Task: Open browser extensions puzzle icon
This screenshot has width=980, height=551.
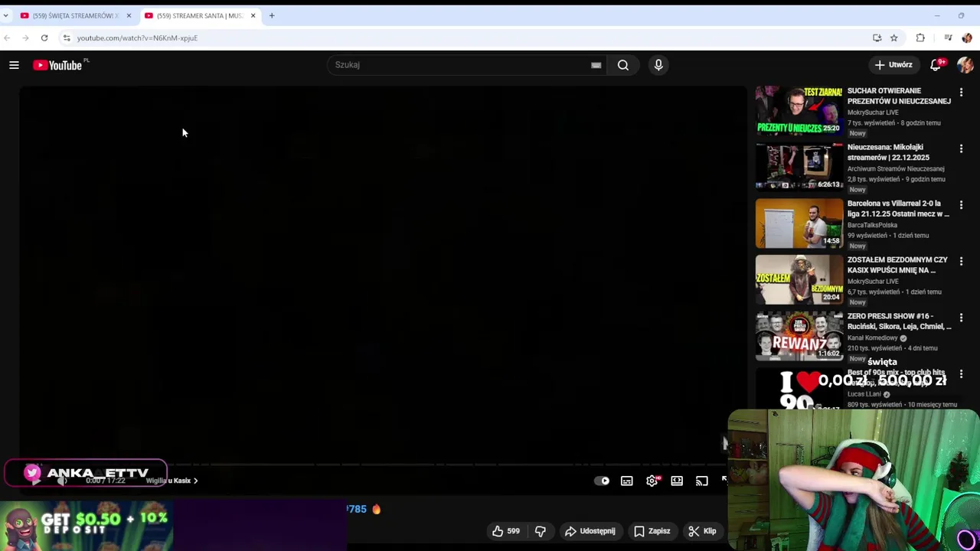Action: pyautogui.click(x=920, y=37)
